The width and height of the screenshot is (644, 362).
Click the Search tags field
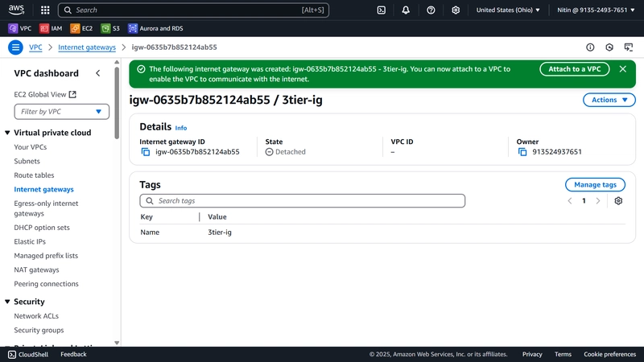point(303,200)
